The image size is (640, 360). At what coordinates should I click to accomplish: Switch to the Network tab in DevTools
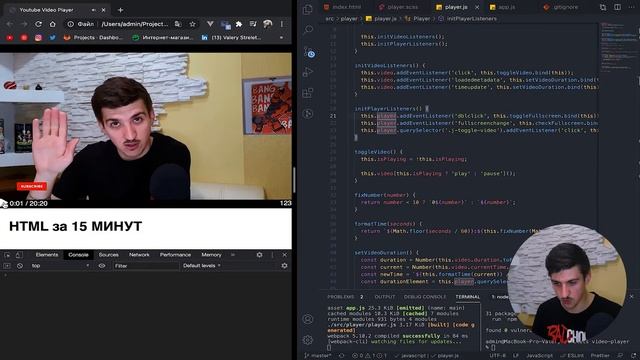click(x=139, y=255)
